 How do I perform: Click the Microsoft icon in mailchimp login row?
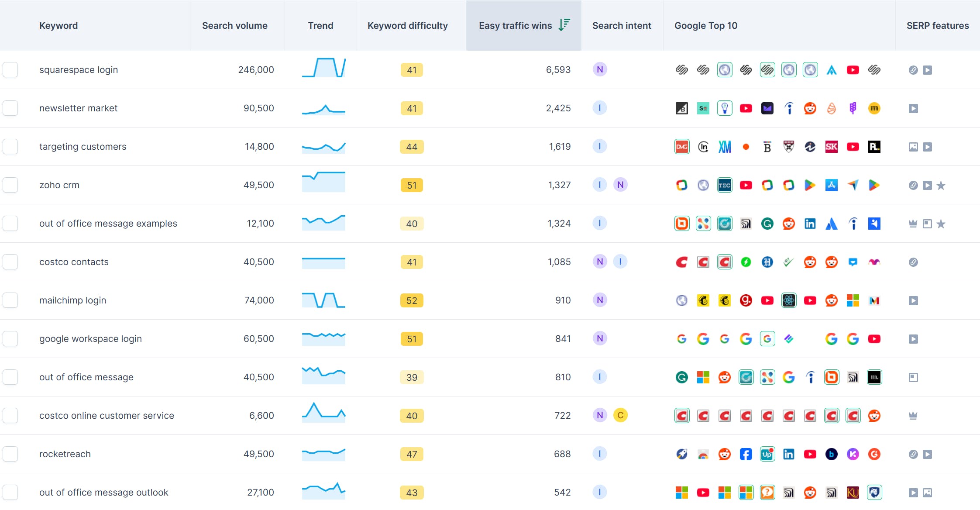(x=853, y=300)
